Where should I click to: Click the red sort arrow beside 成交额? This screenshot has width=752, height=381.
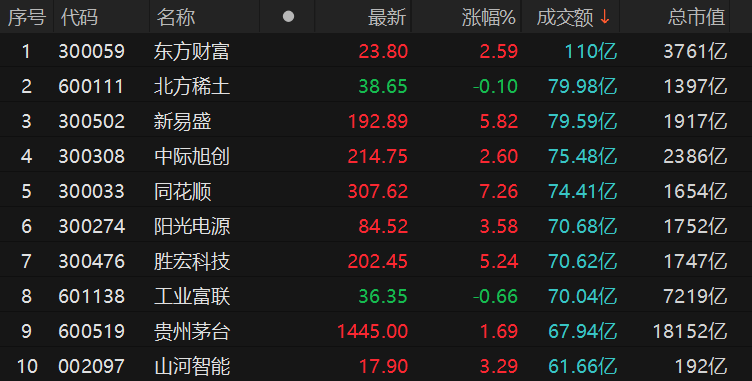(605, 17)
